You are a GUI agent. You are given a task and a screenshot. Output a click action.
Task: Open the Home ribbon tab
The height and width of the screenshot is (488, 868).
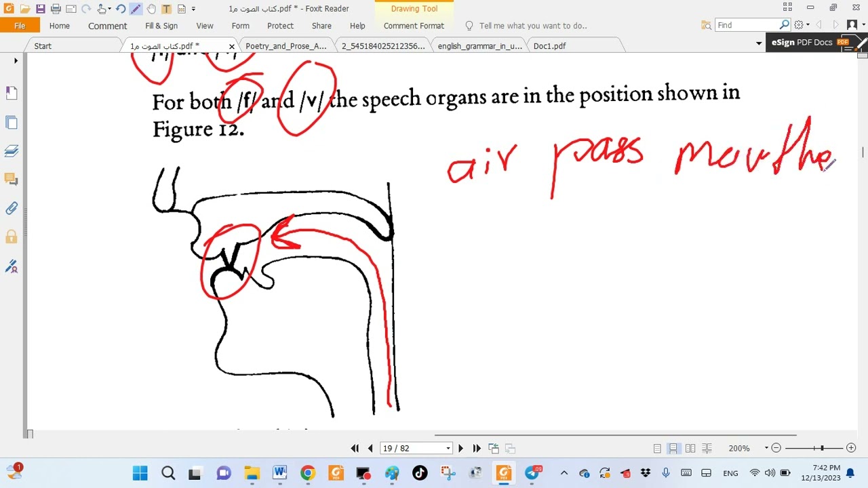(59, 26)
